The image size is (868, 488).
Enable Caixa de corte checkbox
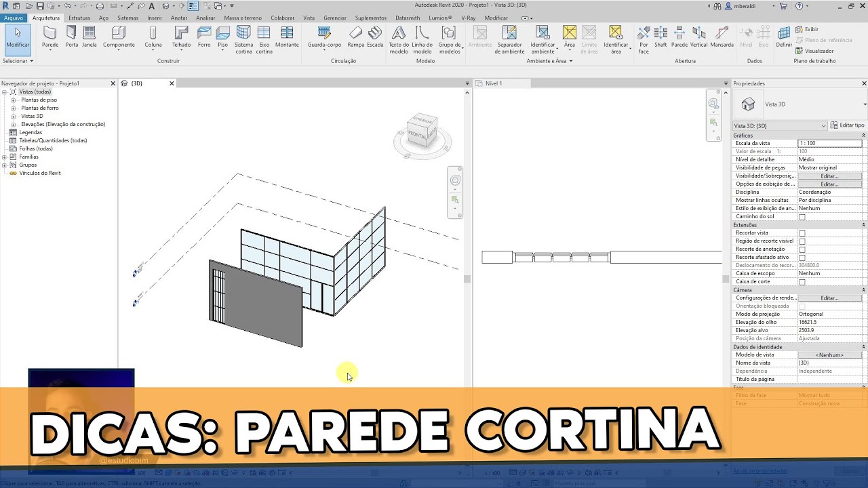(802, 282)
